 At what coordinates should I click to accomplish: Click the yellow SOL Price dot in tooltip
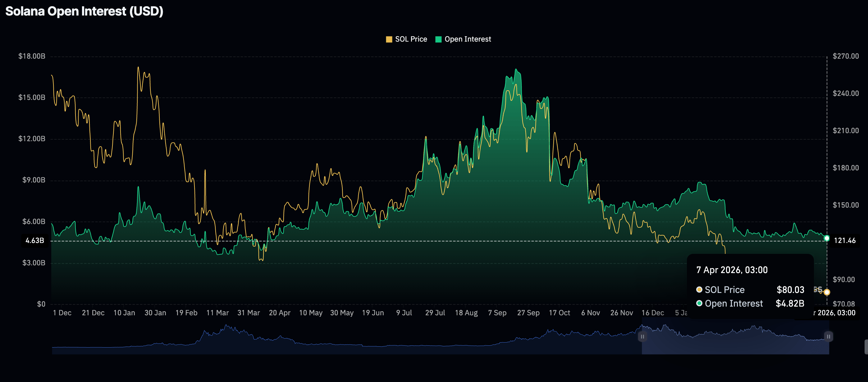click(x=699, y=290)
